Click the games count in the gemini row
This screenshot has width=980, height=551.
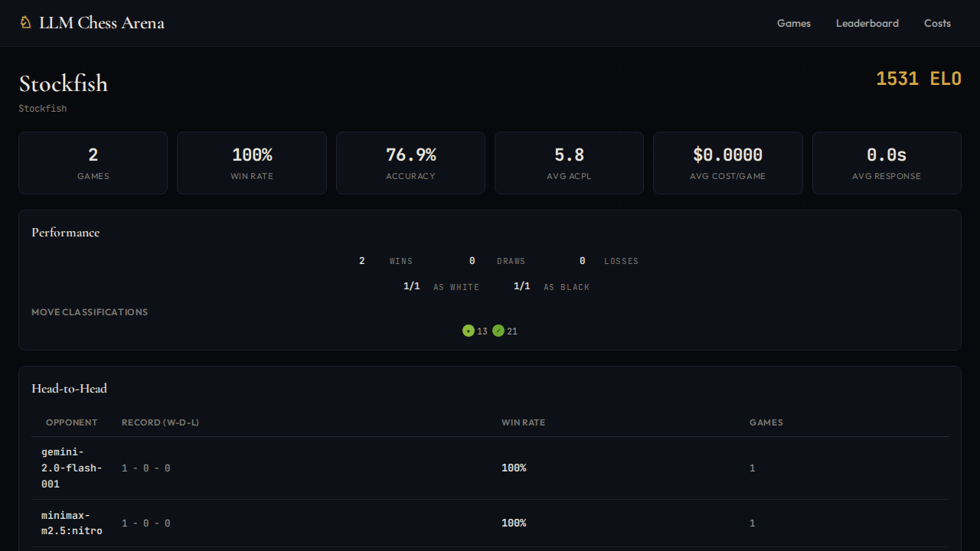click(752, 468)
